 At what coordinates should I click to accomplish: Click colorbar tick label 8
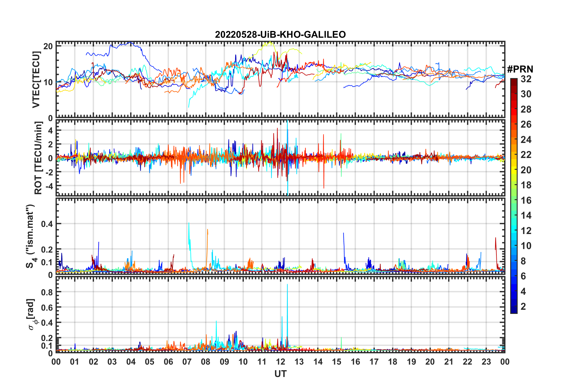[x=523, y=261]
